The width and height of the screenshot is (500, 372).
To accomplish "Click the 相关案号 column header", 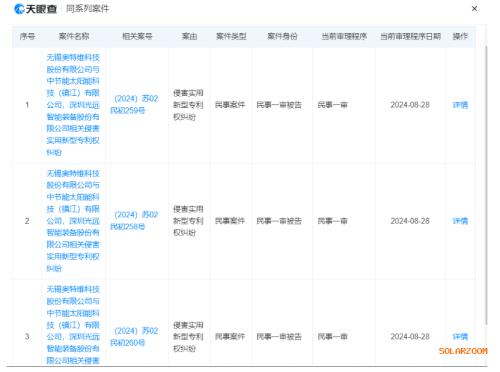I will (137, 36).
